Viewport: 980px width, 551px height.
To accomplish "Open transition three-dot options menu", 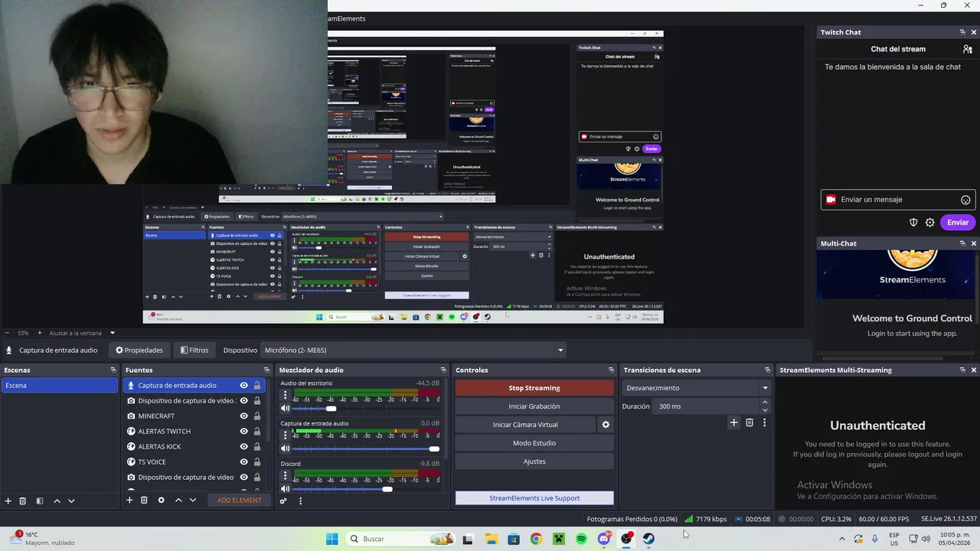I will point(764,422).
